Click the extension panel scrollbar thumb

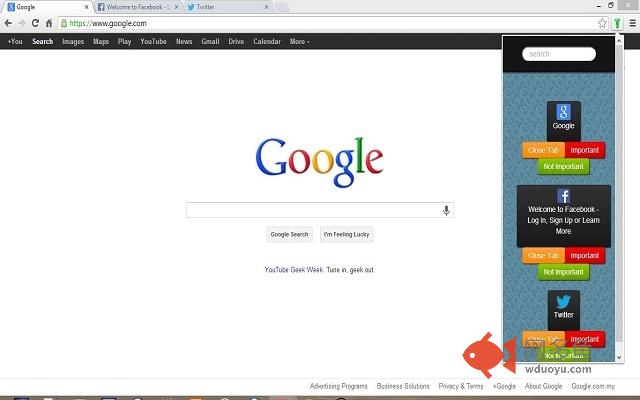tap(619, 194)
